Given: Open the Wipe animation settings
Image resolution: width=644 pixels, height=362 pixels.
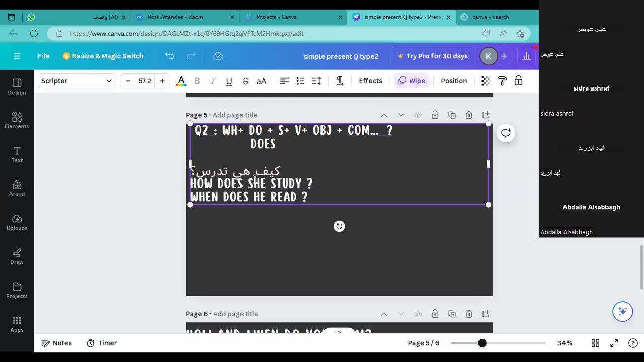Looking at the screenshot, I should [412, 81].
